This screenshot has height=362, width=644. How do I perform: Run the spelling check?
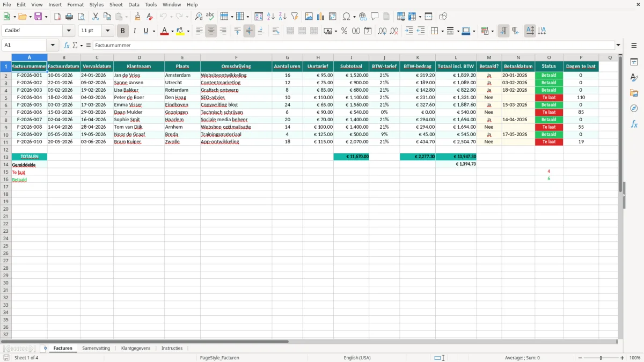[210, 17]
